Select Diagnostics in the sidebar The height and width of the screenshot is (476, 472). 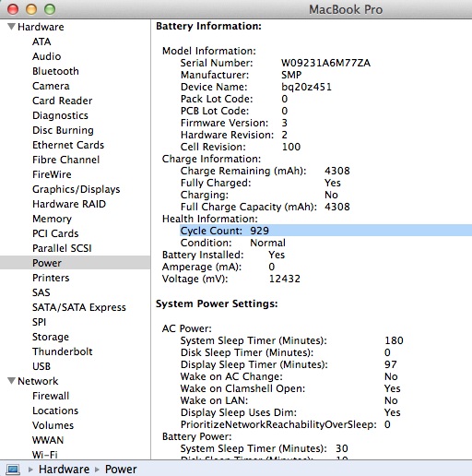click(x=60, y=115)
